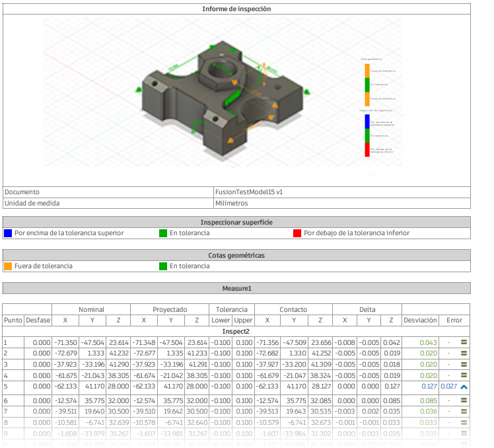The height and width of the screenshot is (448, 494).
Task: Click the 'Error' column header
Action: pyautogui.click(x=454, y=320)
